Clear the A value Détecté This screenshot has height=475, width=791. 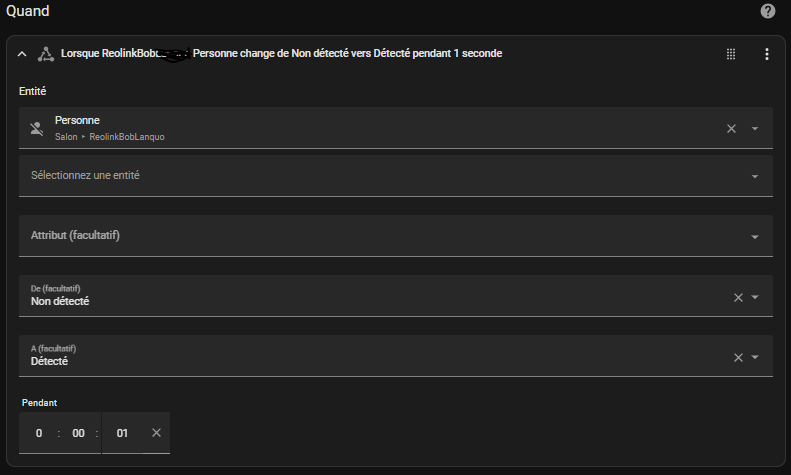pyautogui.click(x=738, y=358)
